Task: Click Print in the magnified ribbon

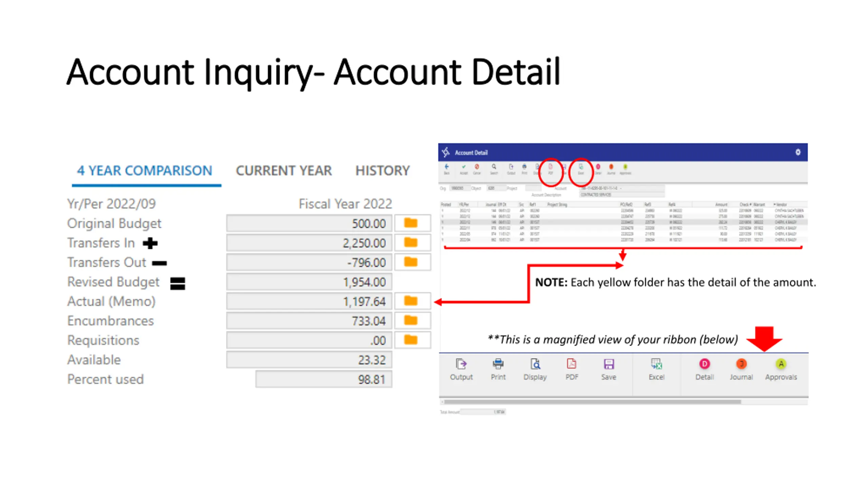Action: pos(498,369)
